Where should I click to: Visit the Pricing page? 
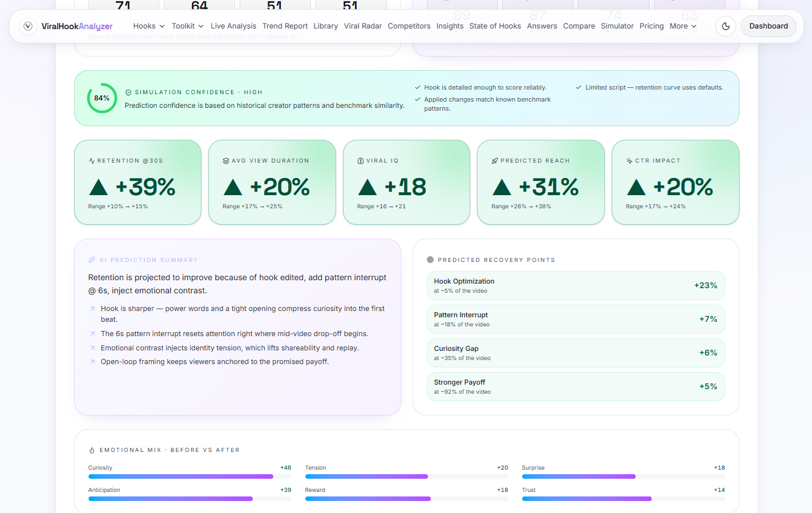651,26
